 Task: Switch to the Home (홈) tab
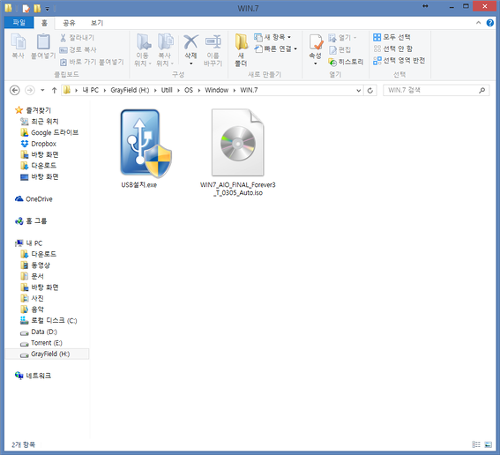pyautogui.click(x=44, y=22)
